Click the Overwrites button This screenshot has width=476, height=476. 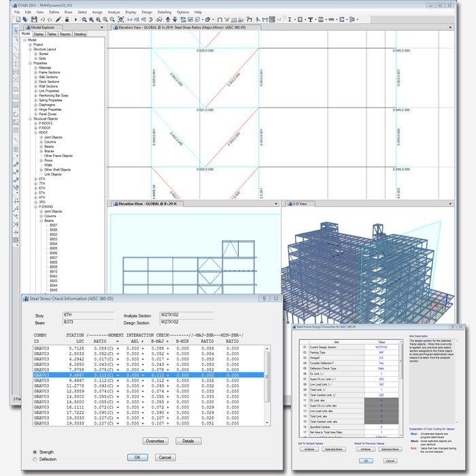pos(155,441)
